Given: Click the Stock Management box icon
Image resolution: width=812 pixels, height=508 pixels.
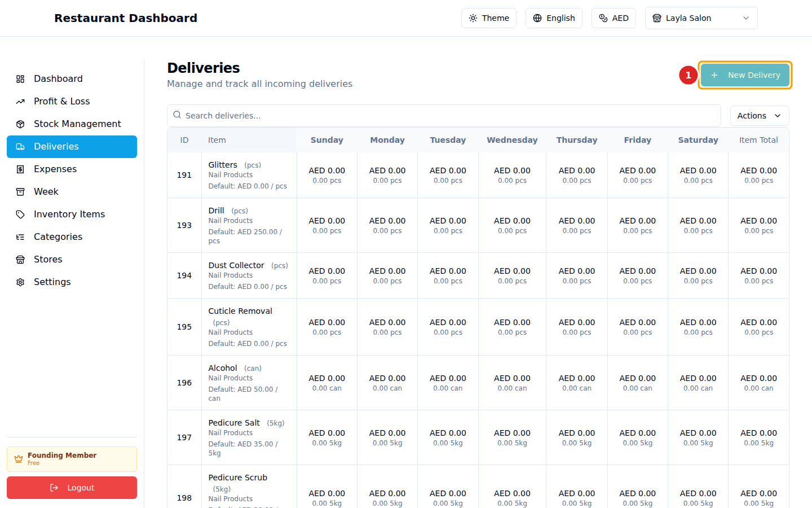Looking at the screenshot, I should [x=20, y=124].
